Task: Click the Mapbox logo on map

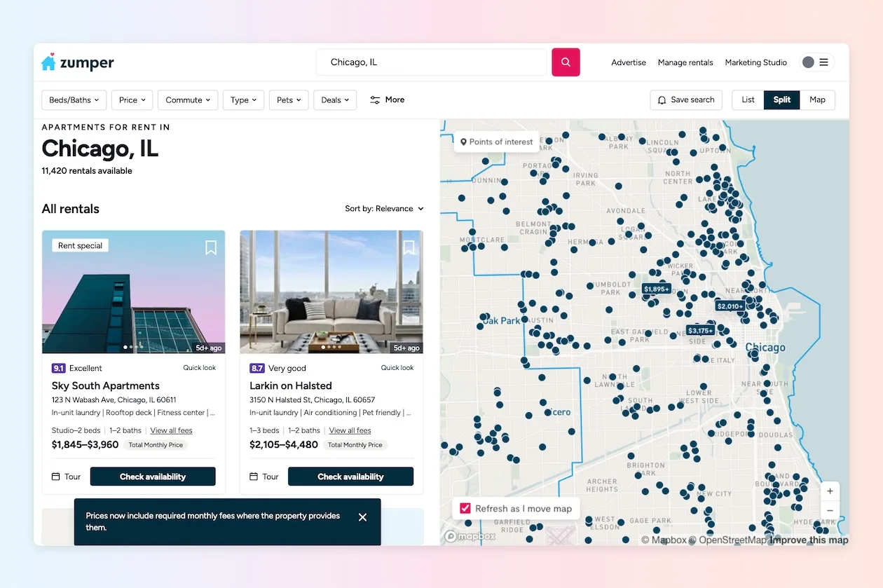Action: 470,537
